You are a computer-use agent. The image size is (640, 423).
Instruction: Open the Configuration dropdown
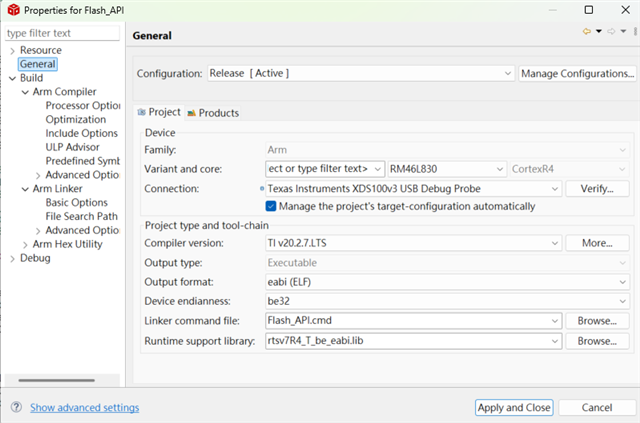point(361,73)
